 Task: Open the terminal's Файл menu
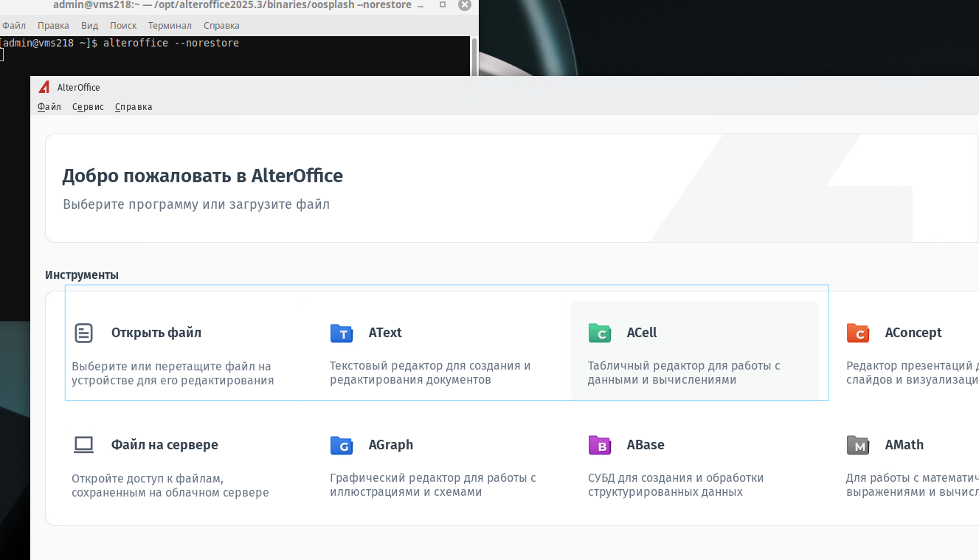pos(14,25)
